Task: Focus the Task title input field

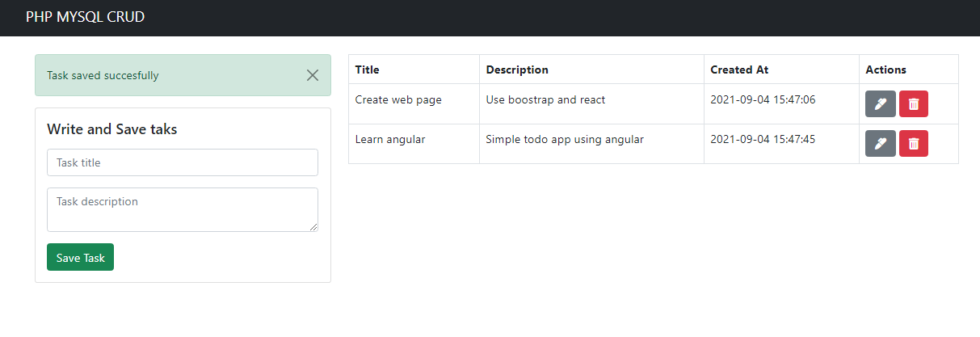Action: [183, 162]
